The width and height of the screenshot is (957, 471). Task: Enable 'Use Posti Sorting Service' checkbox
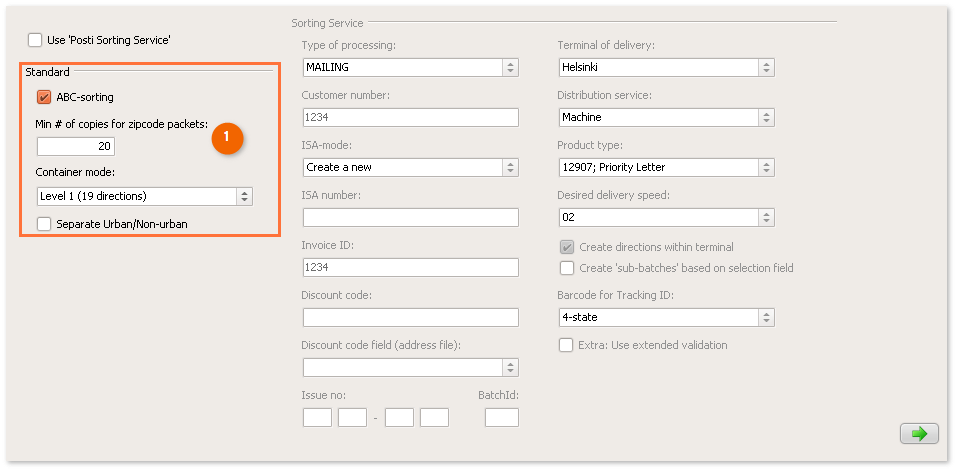[35, 40]
